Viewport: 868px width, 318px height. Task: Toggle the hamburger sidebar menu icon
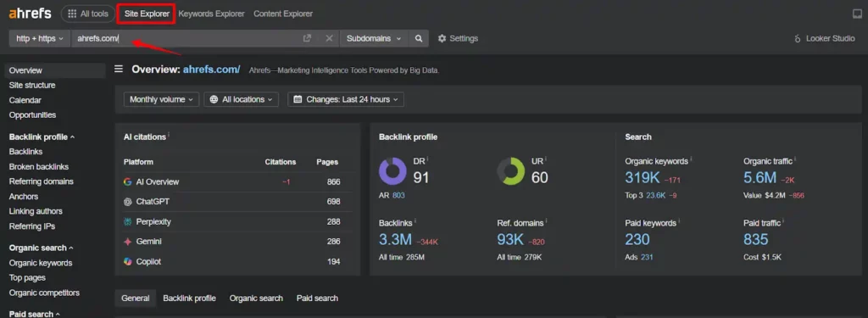[119, 69]
